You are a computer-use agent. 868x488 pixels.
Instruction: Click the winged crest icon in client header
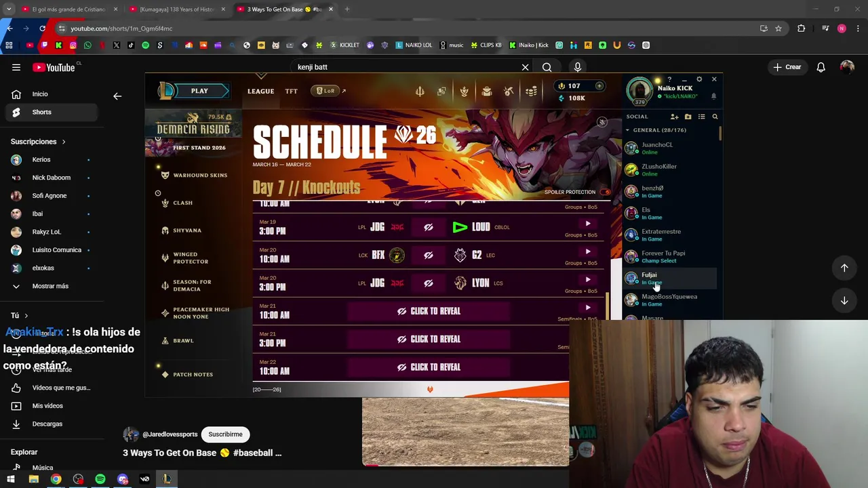[x=464, y=91]
